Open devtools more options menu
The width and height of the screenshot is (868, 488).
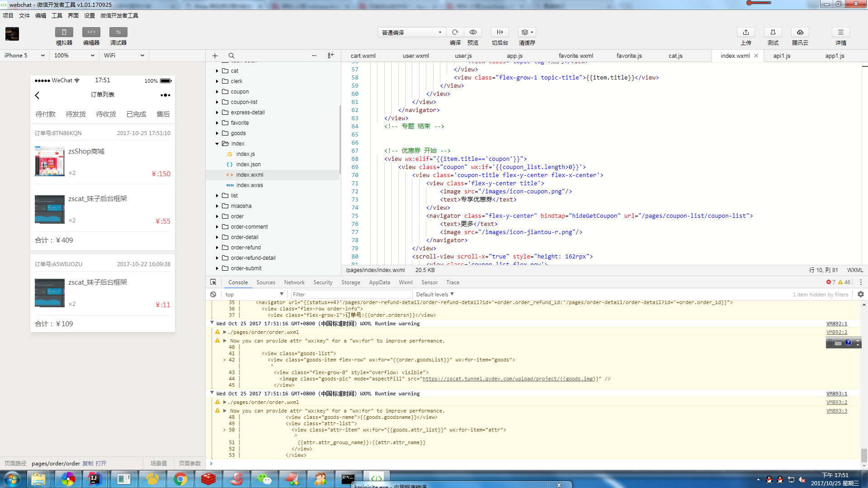tap(861, 282)
